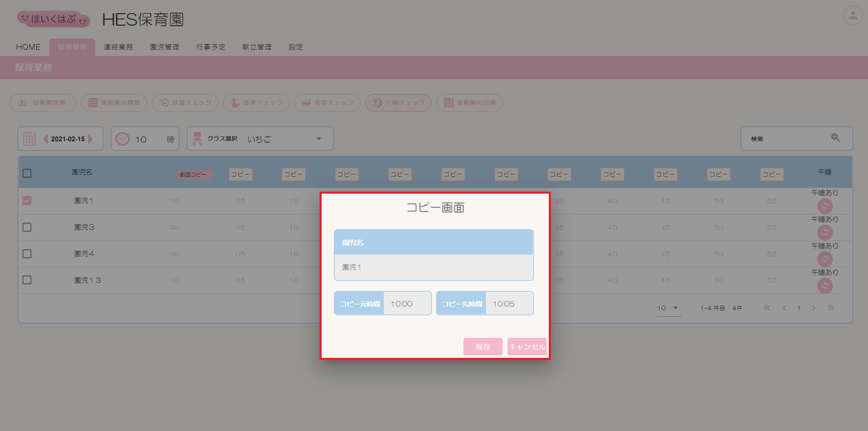Click the 2021-02-15 date text
868x431 pixels.
(x=68, y=139)
